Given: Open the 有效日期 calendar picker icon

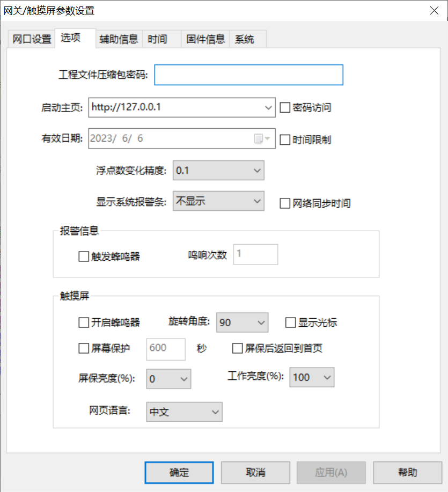Looking at the screenshot, I should click(262, 138).
